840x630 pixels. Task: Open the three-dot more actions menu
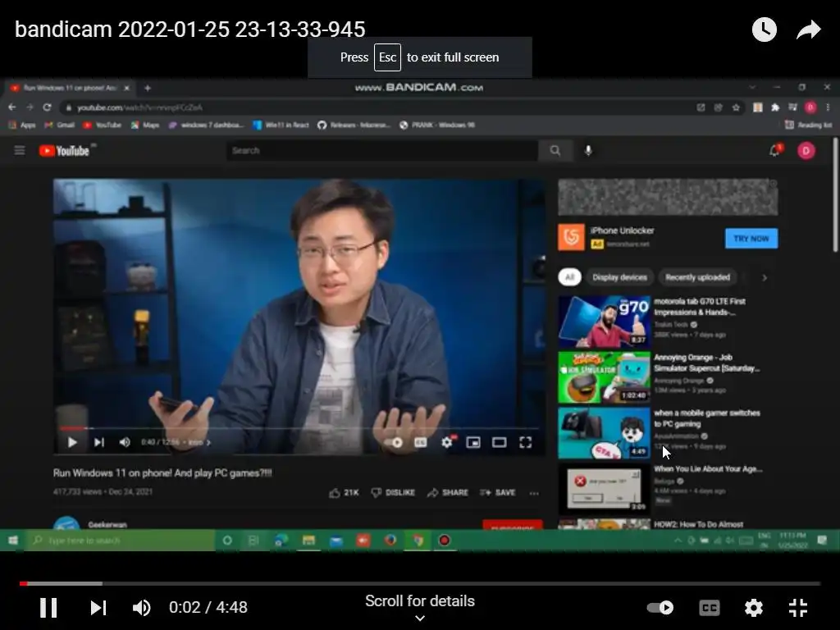(x=534, y=493)
